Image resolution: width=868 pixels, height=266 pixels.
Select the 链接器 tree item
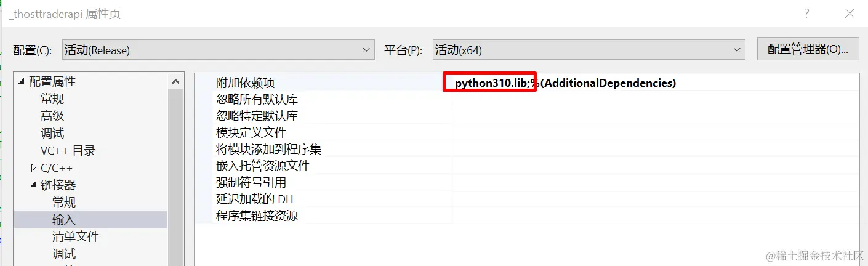click(58, 185)
